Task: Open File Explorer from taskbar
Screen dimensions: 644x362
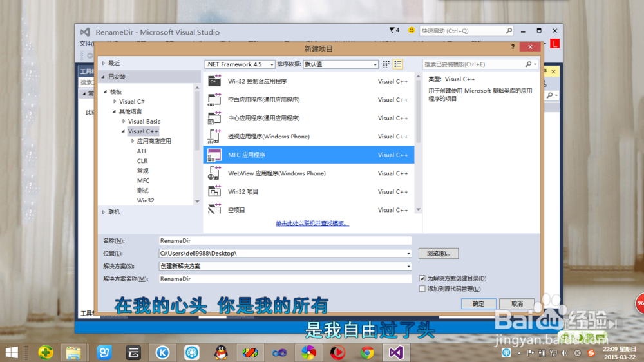Action: [73, 352]
